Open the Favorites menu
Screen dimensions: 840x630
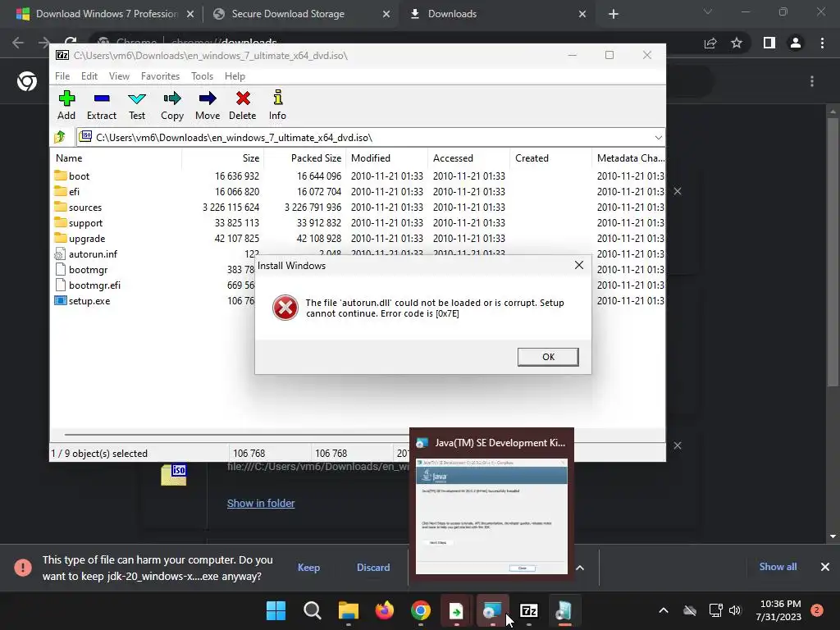pyautogui.click(x=160, y=76)
